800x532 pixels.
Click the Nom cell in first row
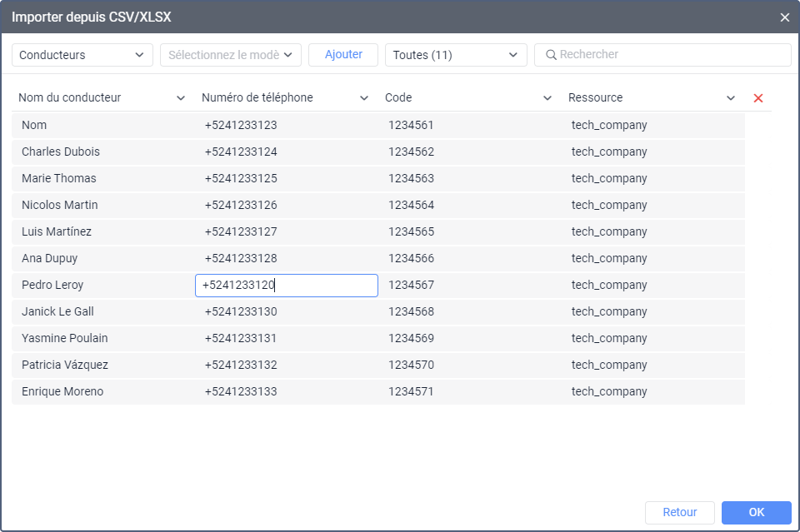tap(34, 126)
